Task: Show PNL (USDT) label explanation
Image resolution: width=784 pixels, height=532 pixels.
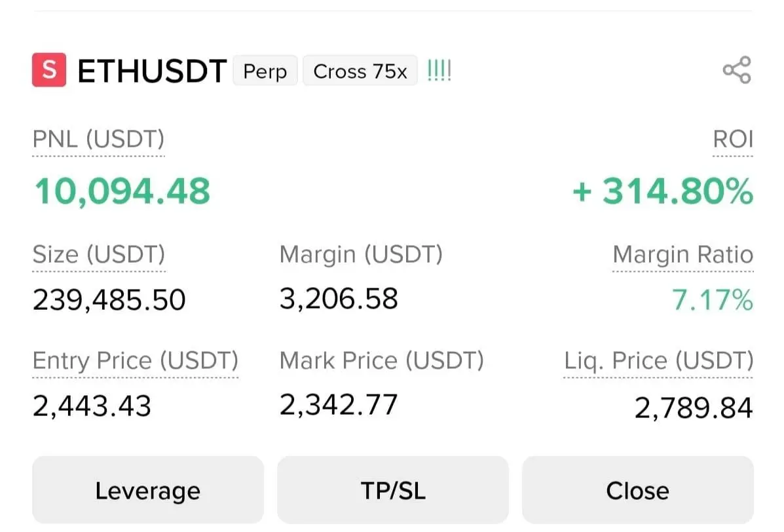Action: point(98,140)
